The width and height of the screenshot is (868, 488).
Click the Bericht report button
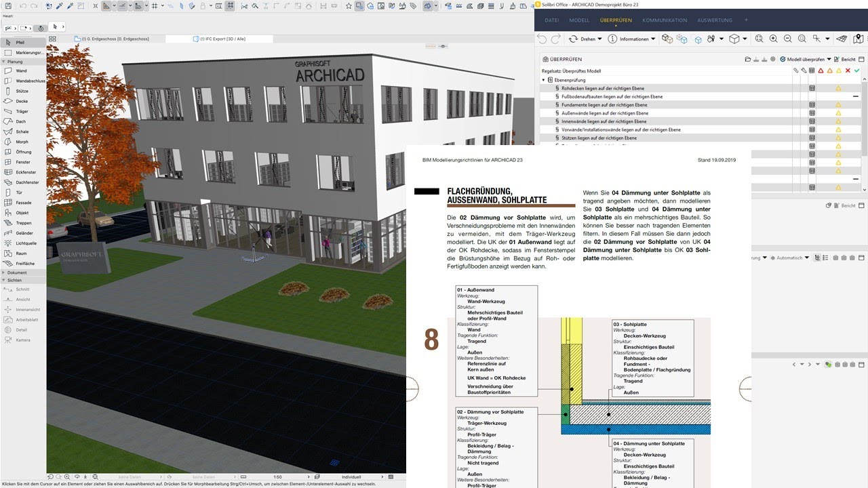pyautogui.click(x=846, y=59)
